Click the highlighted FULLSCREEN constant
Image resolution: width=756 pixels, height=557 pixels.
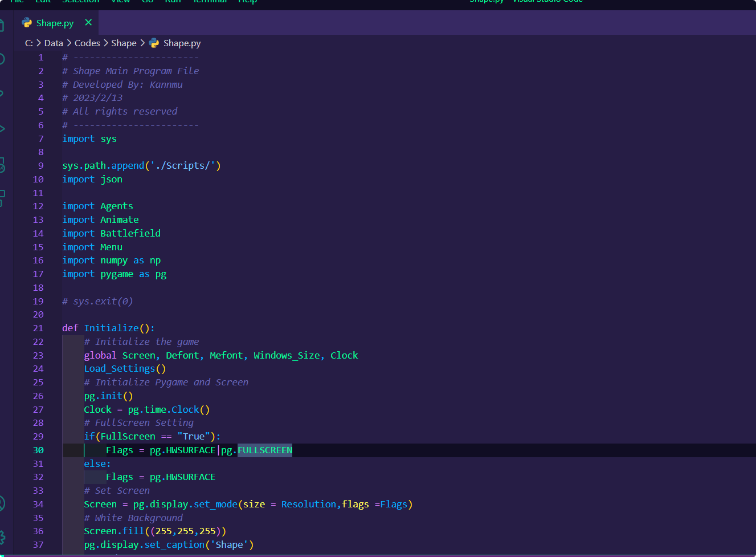265,450
